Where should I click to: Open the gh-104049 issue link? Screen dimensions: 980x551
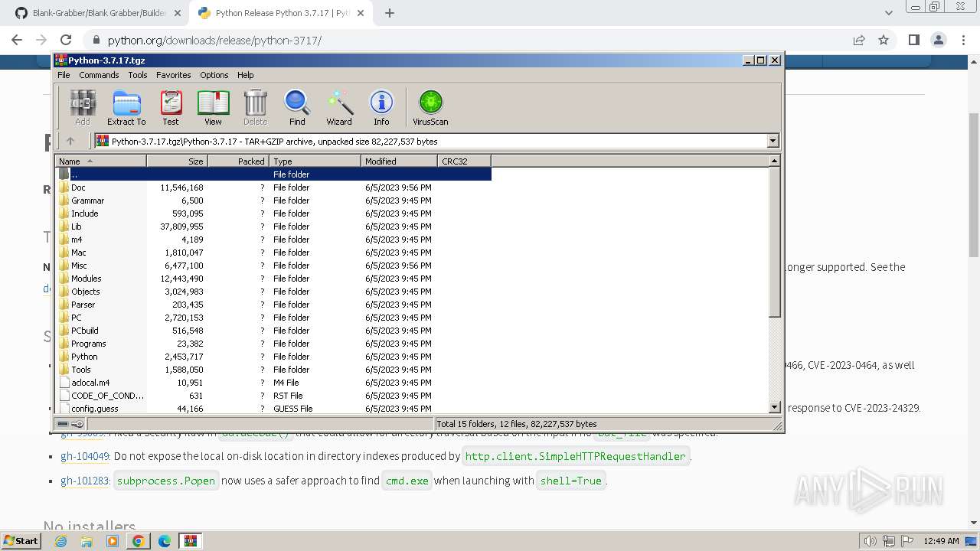[85, 456]
